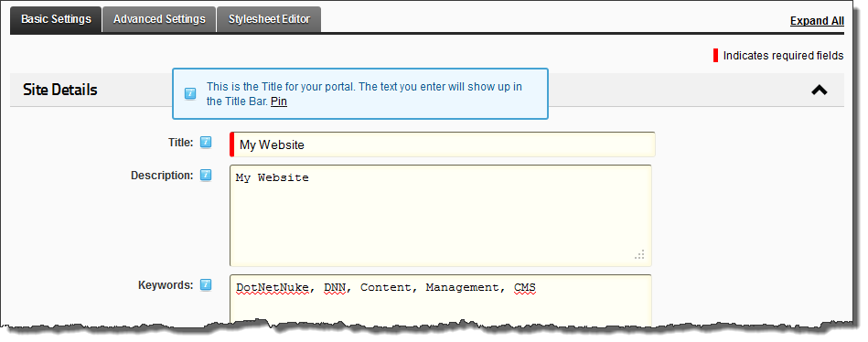Image resolution: width=868 pixels, height=342 pixels.
Task: Open help icon beside Description label
Action: point(206,176)
